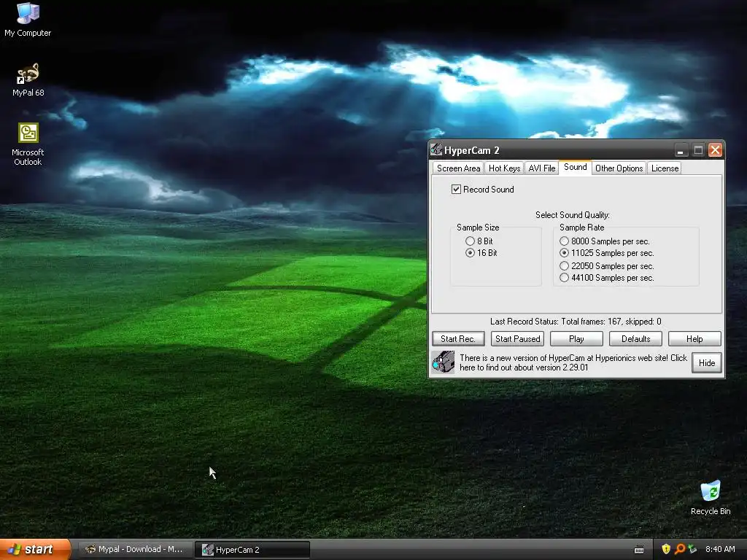Choose 44100 Samples per sec.

[564, 278]
